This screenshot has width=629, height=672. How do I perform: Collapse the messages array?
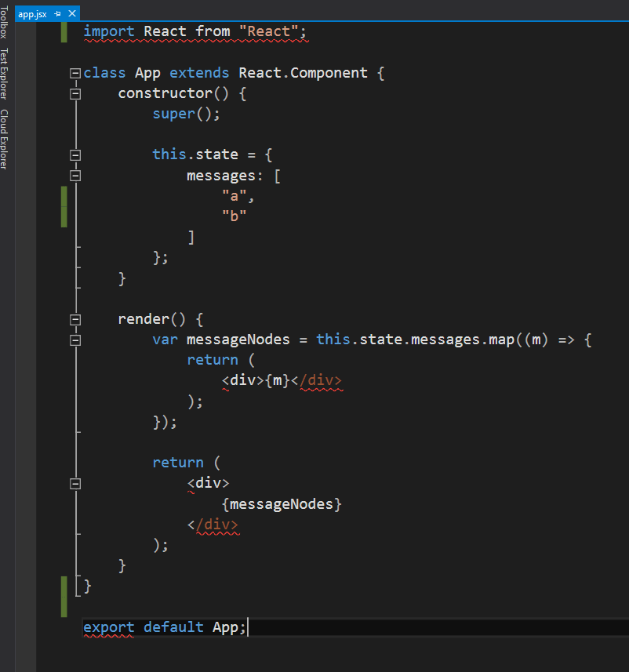tap(75, 176)
